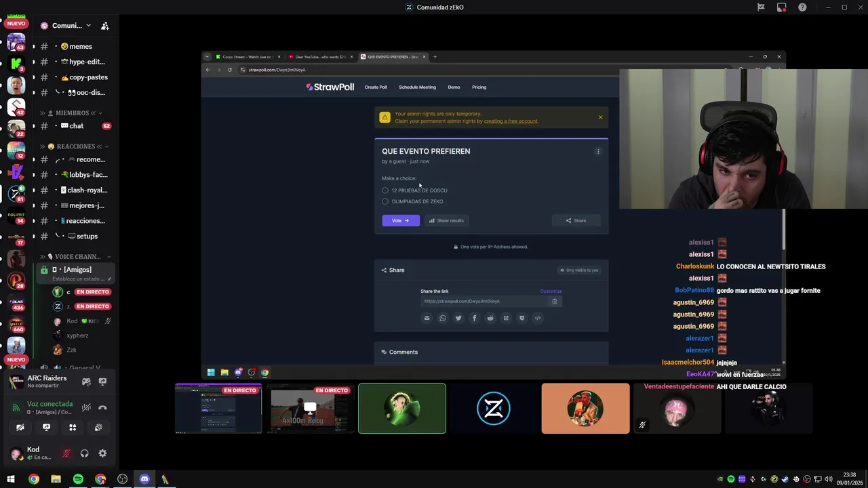Open Discord inbox icon in title bar
The width and height of the screenshot is (868, 488).
[782, 7]
